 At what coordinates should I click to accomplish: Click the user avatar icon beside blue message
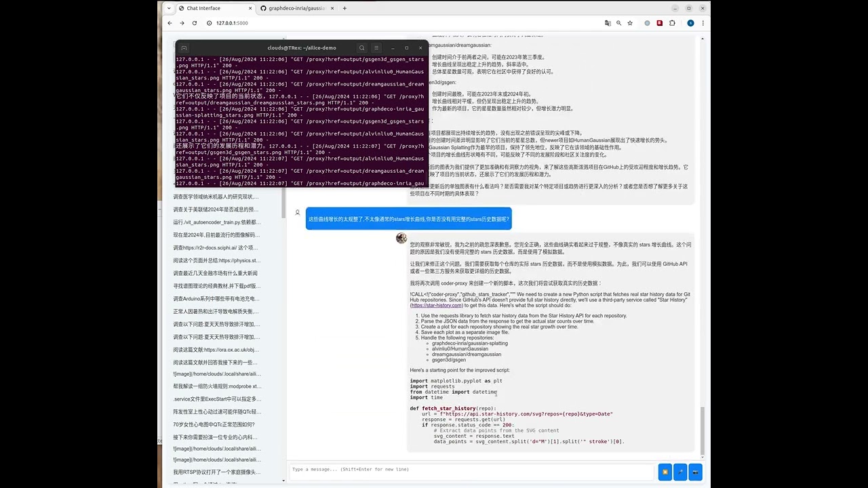pos(297,212)
